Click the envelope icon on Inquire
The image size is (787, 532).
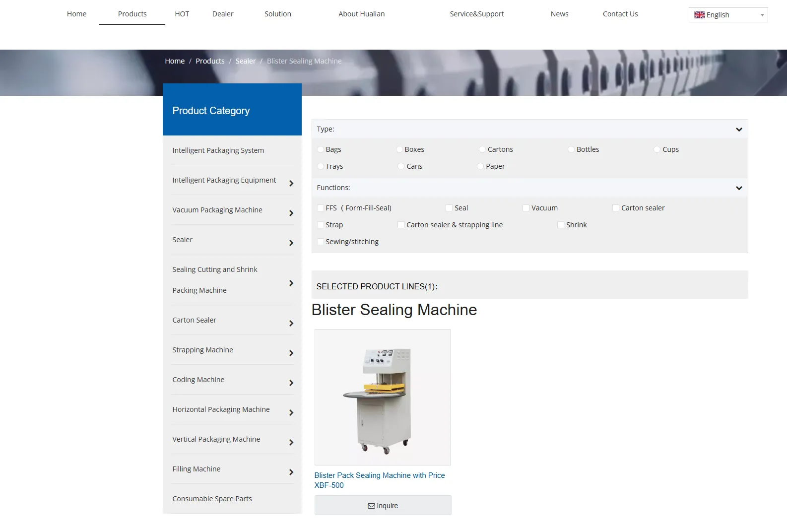371,506
